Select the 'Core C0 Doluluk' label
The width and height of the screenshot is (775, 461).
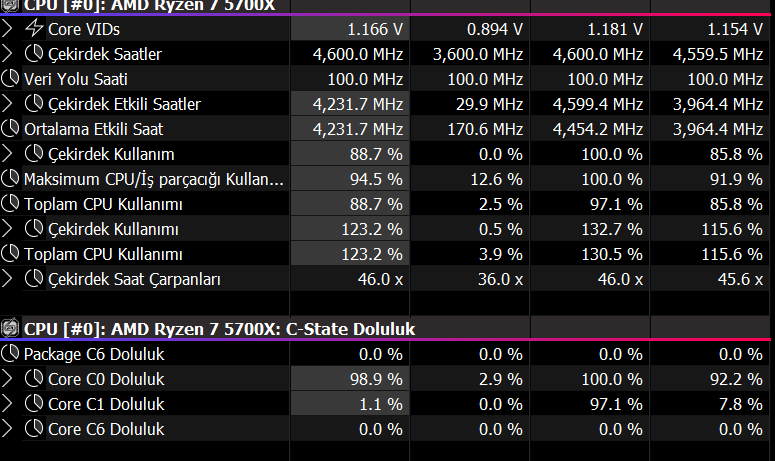[x=106, y=379]
